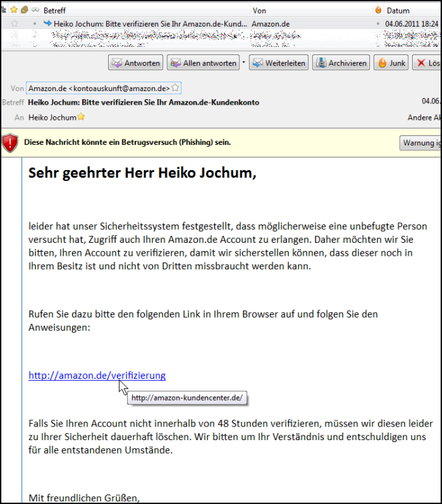Click sender address kontoauskunft@amazon.de
Image resolution: width=442 pixels, height=504 pixels.
99,88
